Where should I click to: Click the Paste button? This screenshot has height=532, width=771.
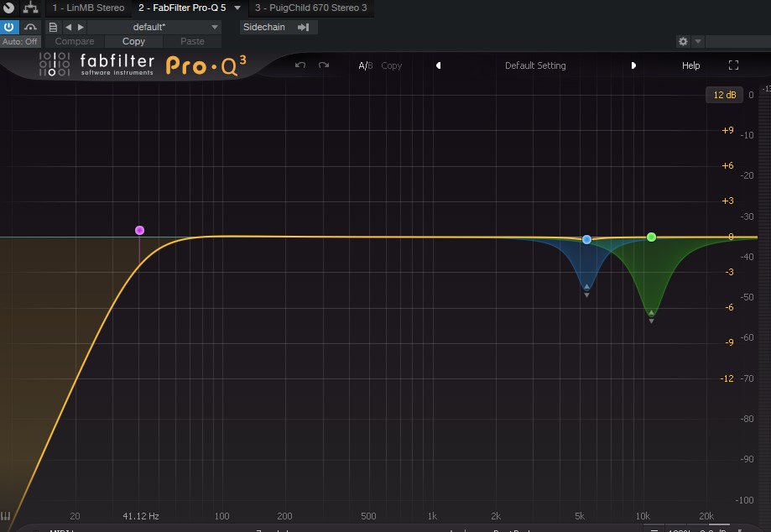[192, 41]
